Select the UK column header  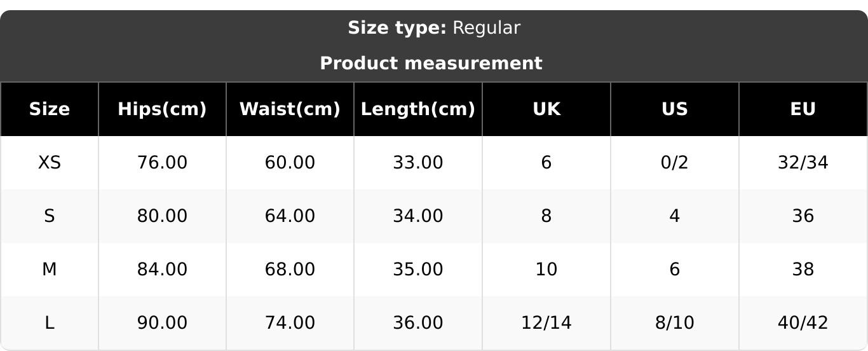pyautogui.click(x=546, y=109)
